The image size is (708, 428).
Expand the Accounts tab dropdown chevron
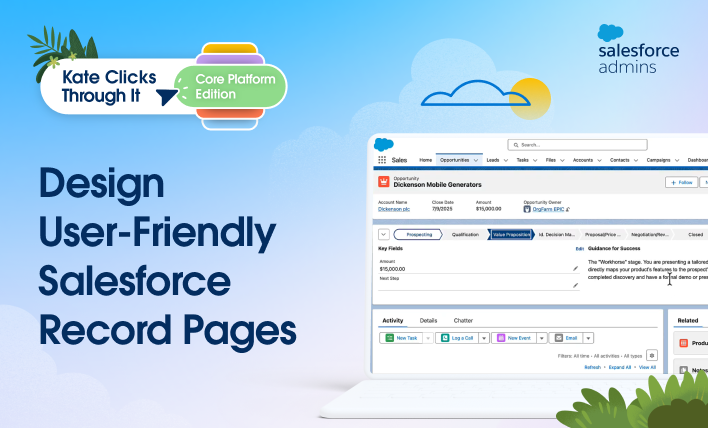599,160
